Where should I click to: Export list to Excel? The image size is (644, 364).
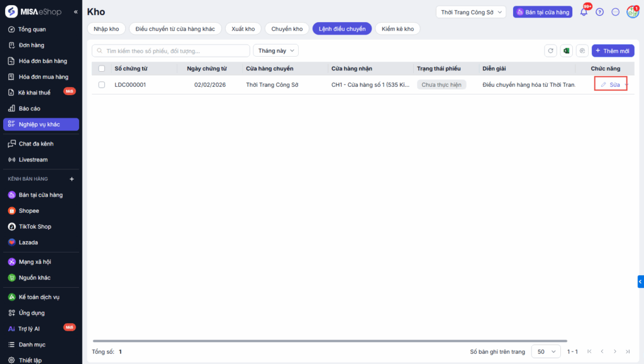[x=567, y=50]
